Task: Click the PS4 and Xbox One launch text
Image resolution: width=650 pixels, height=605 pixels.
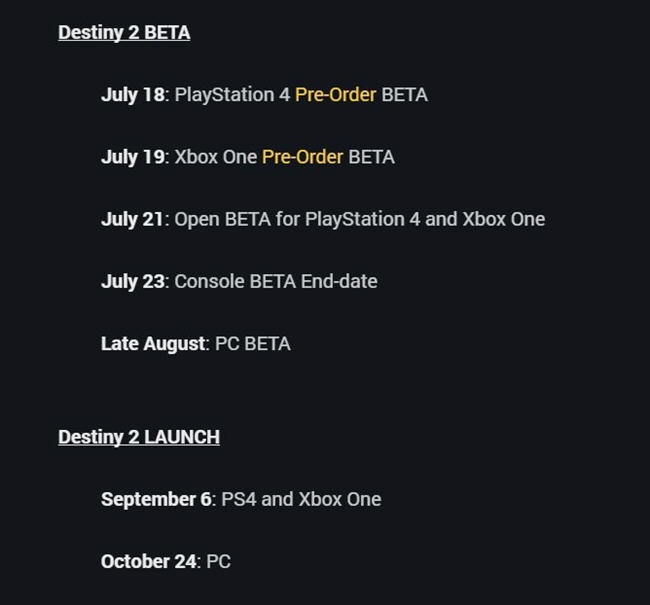Action: point(301,499)
